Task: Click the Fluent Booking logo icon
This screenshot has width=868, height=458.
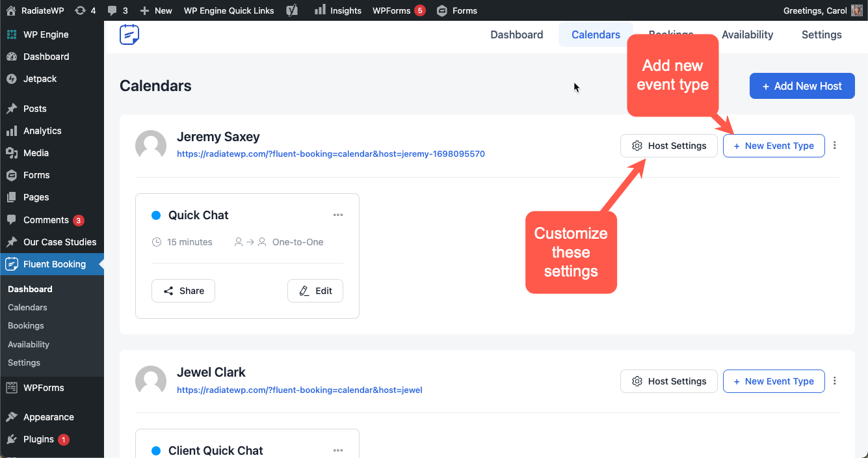Action: (129, 34)
